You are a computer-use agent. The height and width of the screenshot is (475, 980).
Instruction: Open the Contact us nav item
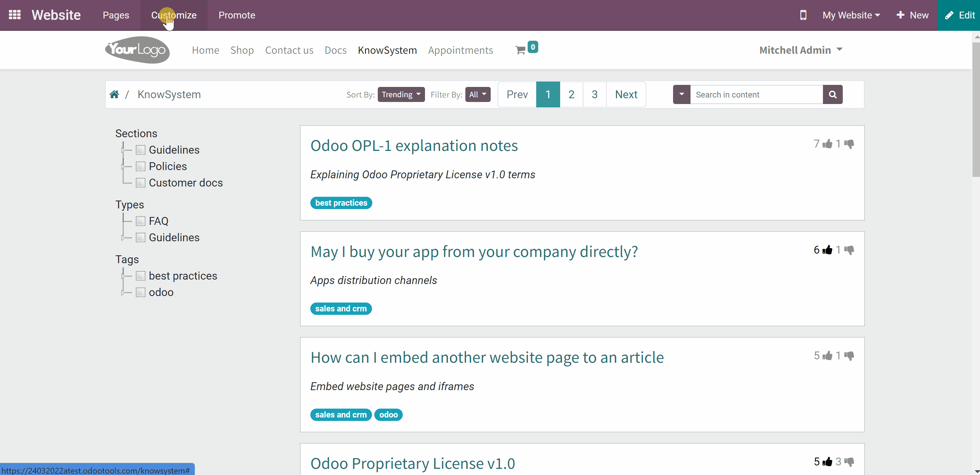pos(289,50)
